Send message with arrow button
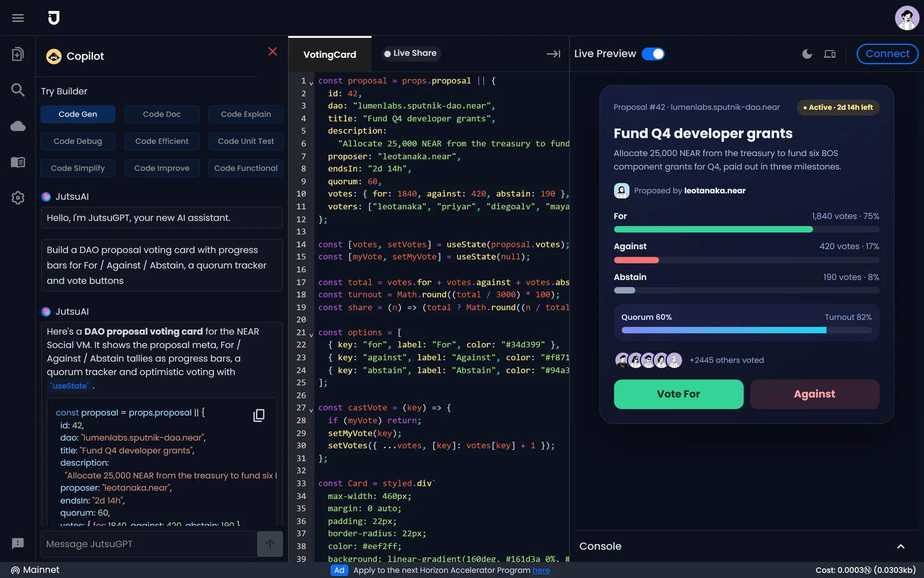 pyautogui.click(x=270, y=544)
